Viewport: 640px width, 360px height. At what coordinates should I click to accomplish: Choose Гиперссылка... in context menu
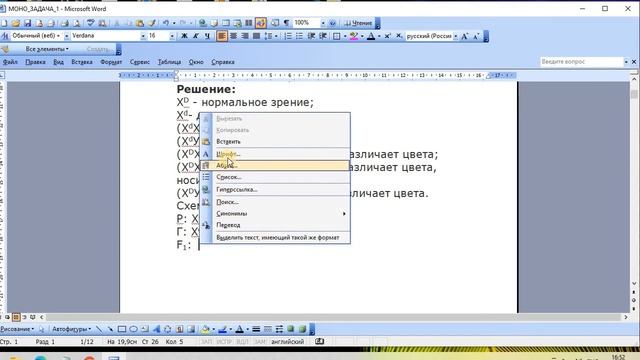pos(275,190)
